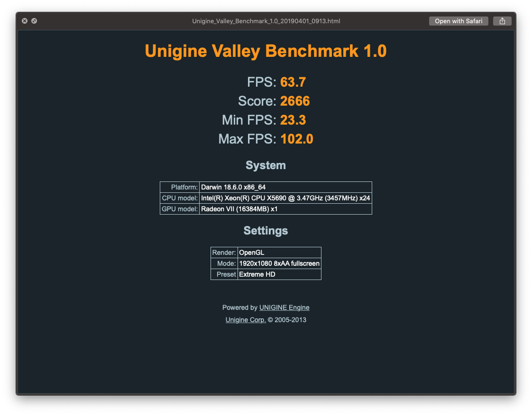Image resolution: width=532 pixels, height=415 pixels.
Task: Click the Powered by text
Action: pos(240,307)
